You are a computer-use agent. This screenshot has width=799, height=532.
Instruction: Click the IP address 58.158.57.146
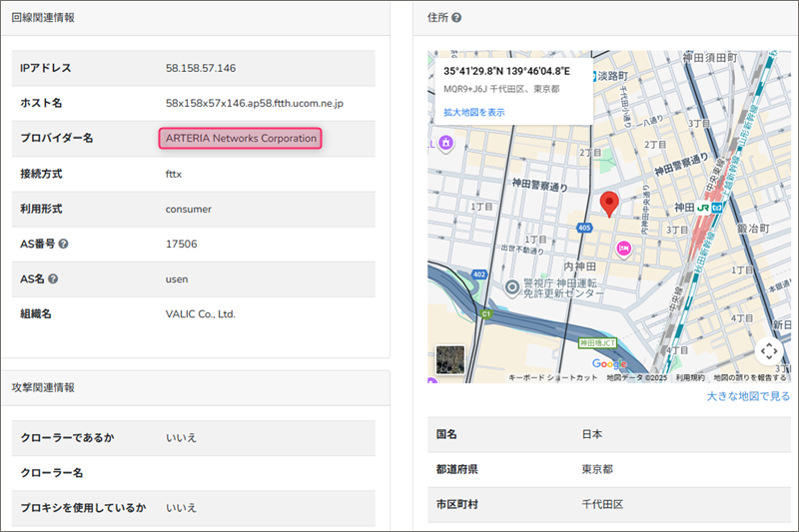[x=200, y=68]
